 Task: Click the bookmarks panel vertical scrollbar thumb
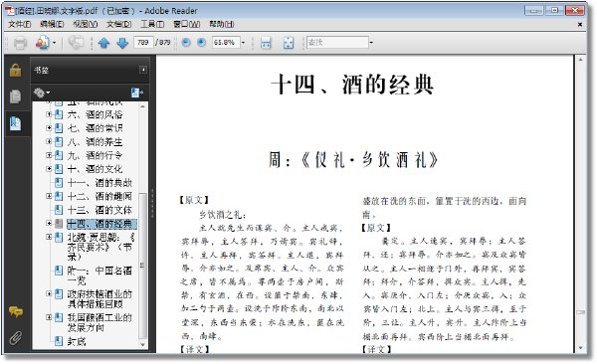click(x=142, y=266)
